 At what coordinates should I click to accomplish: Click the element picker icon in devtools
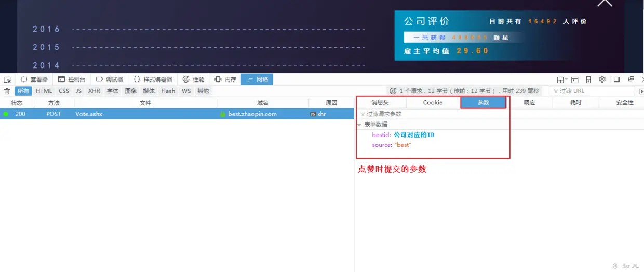click(7, 79)
